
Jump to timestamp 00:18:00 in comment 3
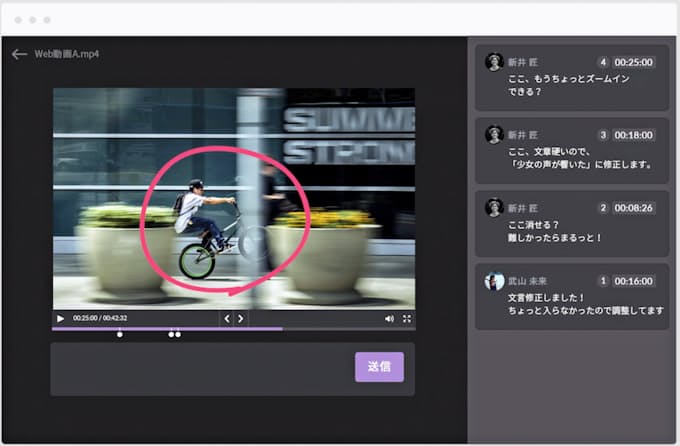pyautogui.click(x=634, y=135)
